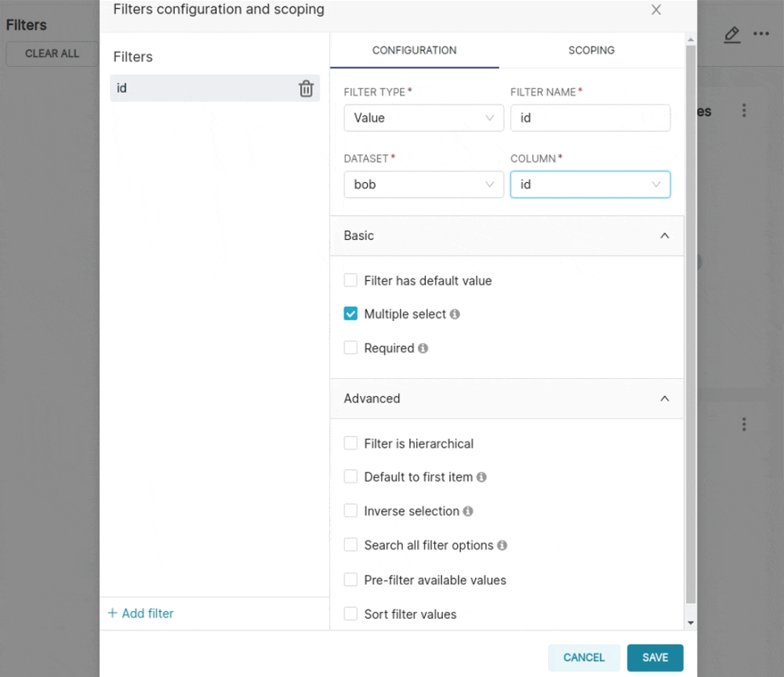Open the Dataset dropdown showing 'bob'
Image resolution: width=784 pixels, height=677 pixels.
pos(423,184)
